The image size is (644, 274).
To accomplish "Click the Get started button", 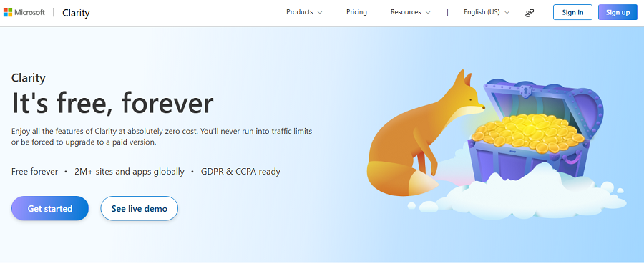I will [50, 208].
